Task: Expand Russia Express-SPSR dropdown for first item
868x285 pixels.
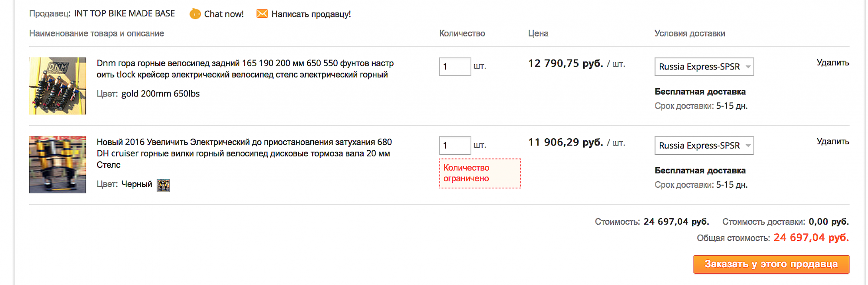Action: point(704,67)
